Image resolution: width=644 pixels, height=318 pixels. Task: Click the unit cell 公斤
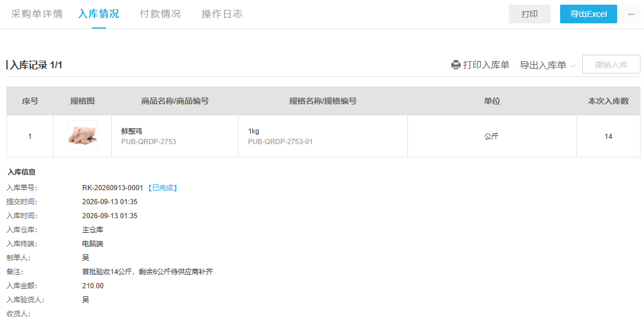(x=492, y=136)
